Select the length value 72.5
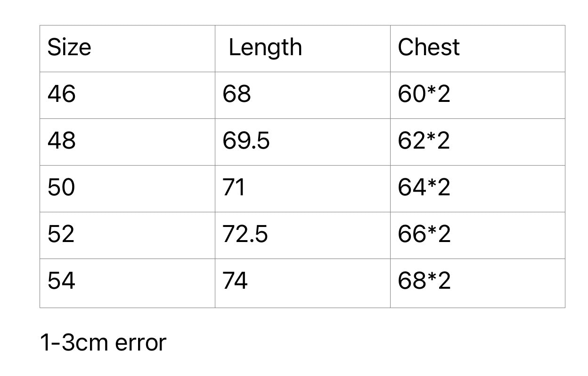588x376 pixels. (245, 234)
